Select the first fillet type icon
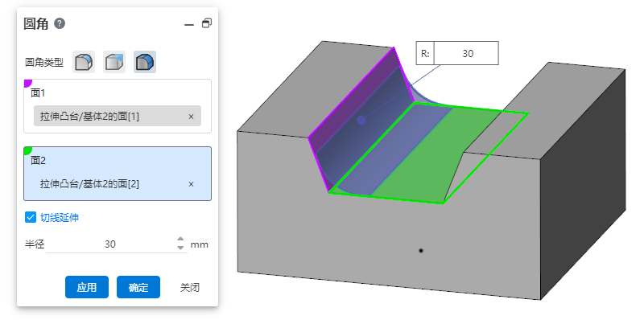The height and width of the screenshot is (320, 644). (84, 62)
